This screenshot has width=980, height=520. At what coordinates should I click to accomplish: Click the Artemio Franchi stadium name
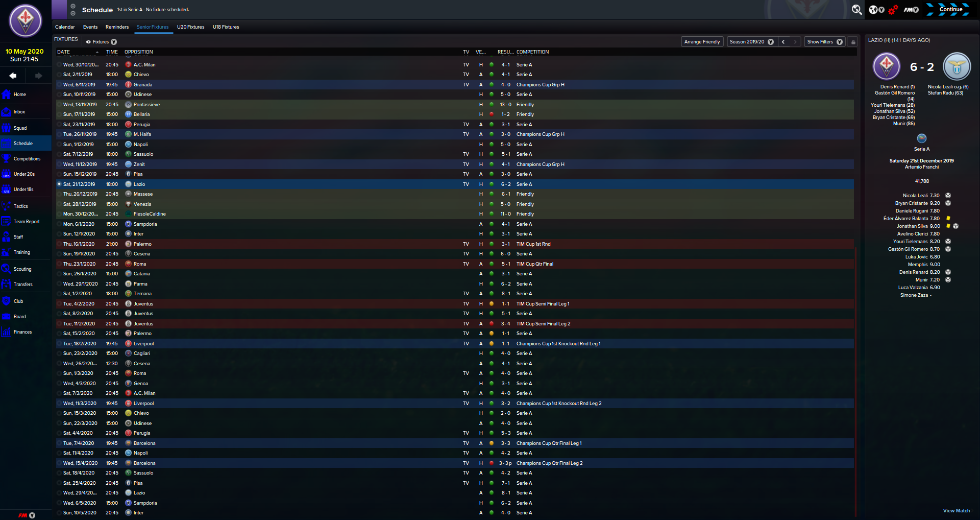[922, 167]
